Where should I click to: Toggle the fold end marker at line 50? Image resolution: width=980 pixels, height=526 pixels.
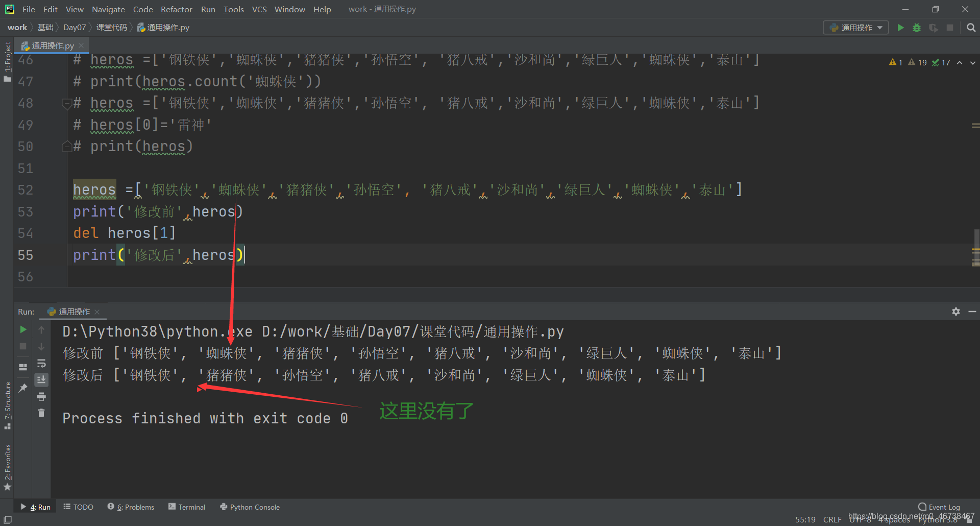pos(66,147)
